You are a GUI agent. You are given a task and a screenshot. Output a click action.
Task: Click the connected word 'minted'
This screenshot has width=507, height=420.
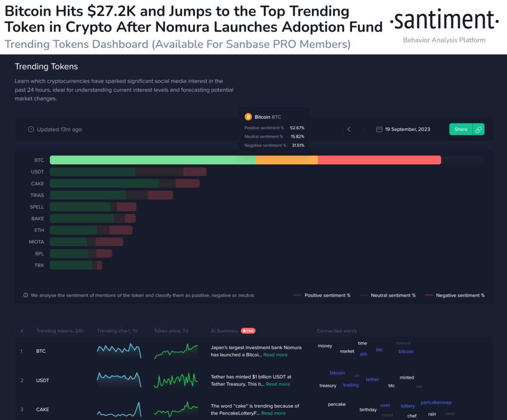tap(407, 377)
